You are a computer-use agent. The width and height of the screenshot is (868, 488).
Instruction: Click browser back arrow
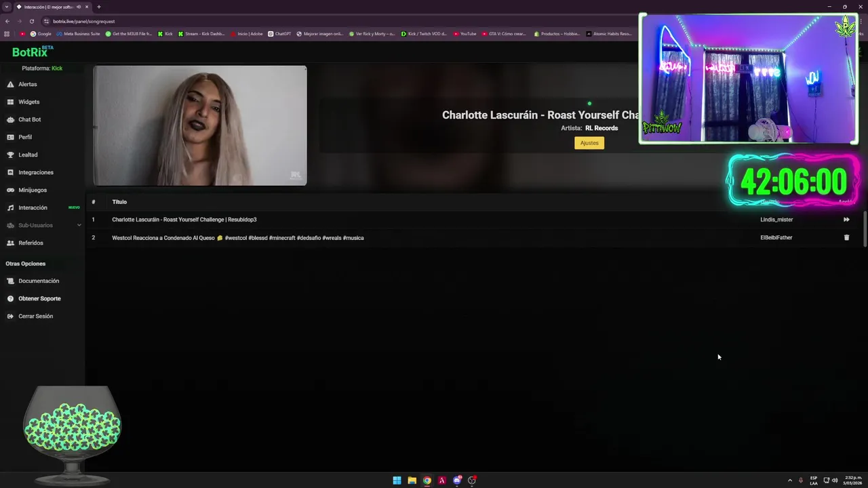(7, 21)
